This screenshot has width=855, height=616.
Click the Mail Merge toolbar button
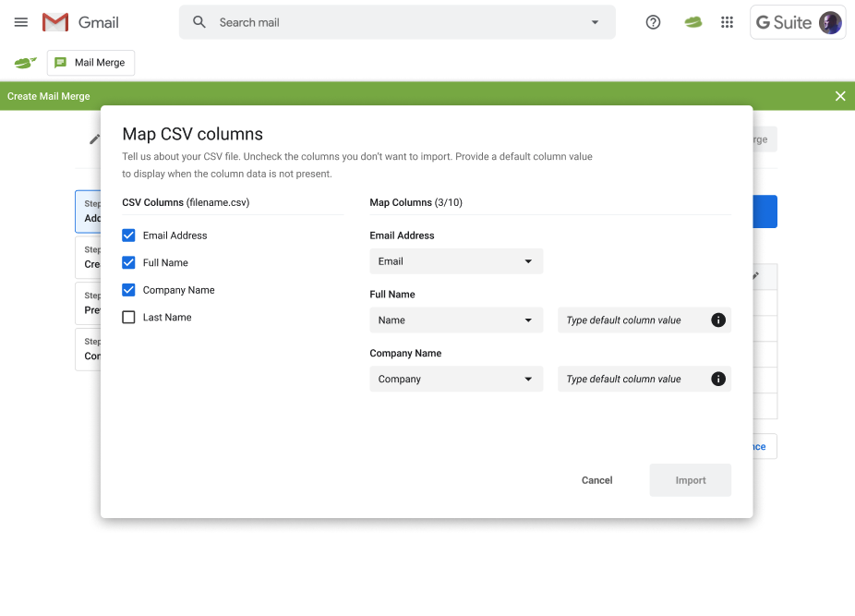pyautogui.click(x=90, y=63)
